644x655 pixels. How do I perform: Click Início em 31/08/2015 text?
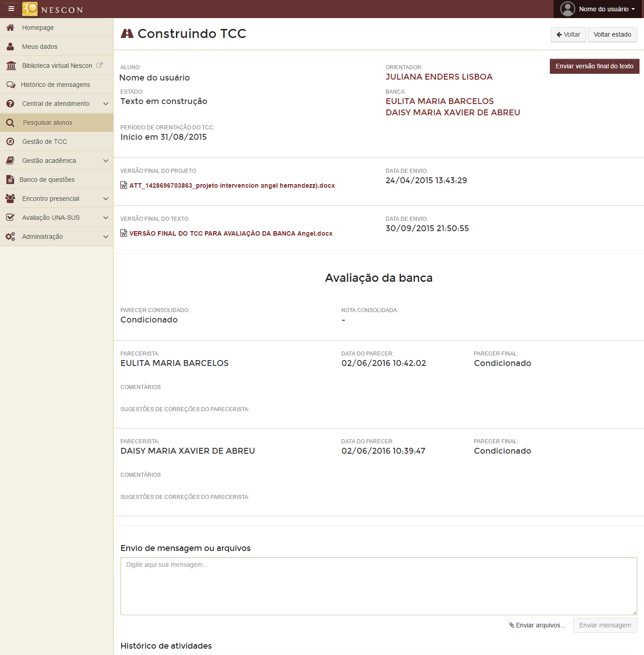[163, 137]
